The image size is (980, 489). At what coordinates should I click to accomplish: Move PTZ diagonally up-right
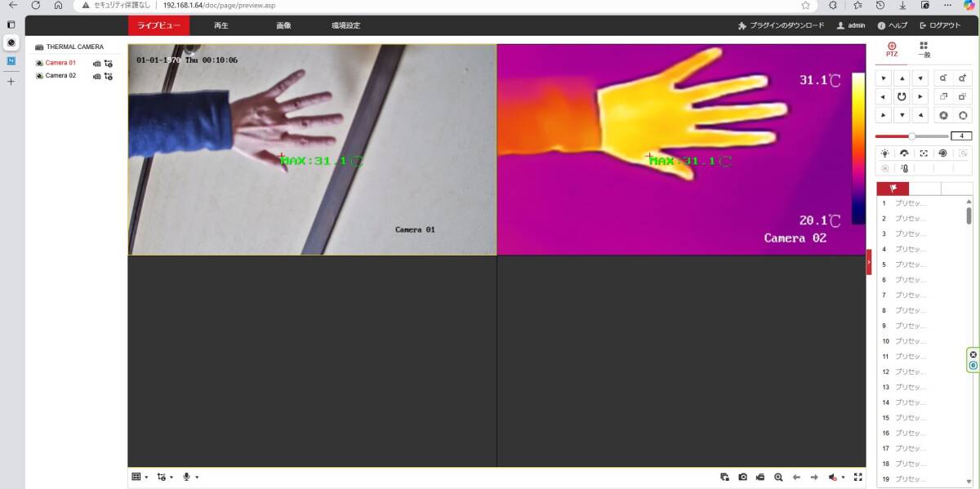(921, 78)
